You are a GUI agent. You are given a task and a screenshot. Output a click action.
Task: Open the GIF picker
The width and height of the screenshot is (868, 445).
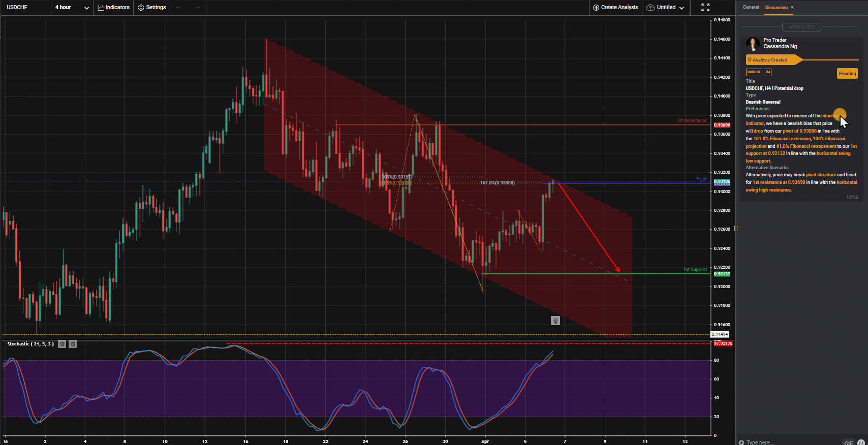pos(848,442)
